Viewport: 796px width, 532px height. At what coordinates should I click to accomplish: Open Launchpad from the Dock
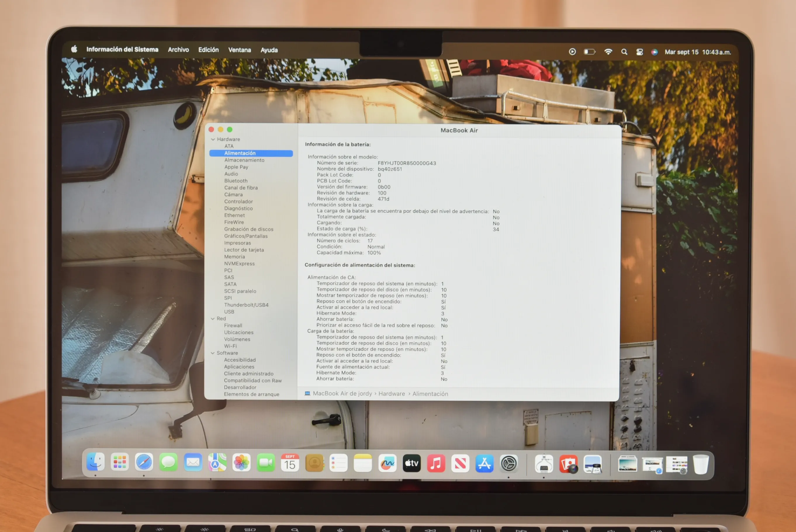click(x=120, y=462)
